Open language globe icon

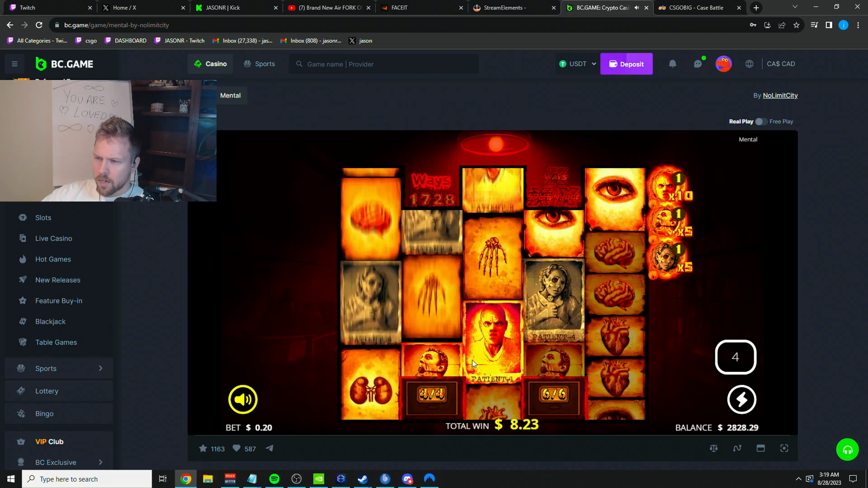point(750,64)
